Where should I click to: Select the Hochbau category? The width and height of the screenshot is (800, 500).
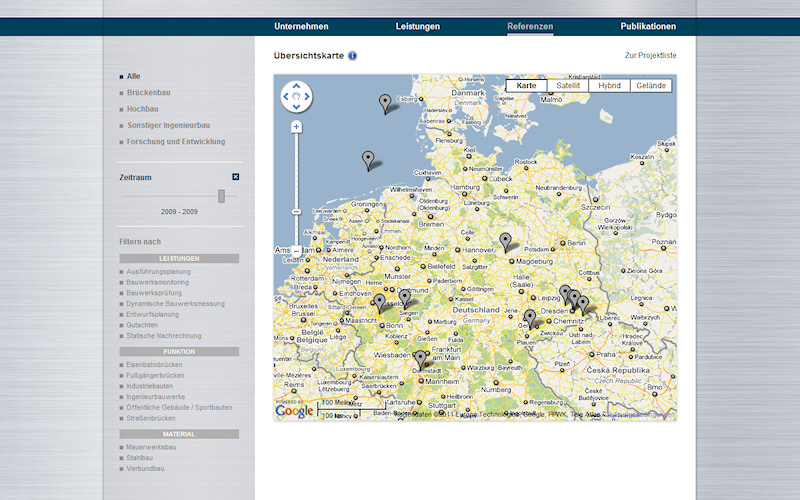tap(142, 109)
